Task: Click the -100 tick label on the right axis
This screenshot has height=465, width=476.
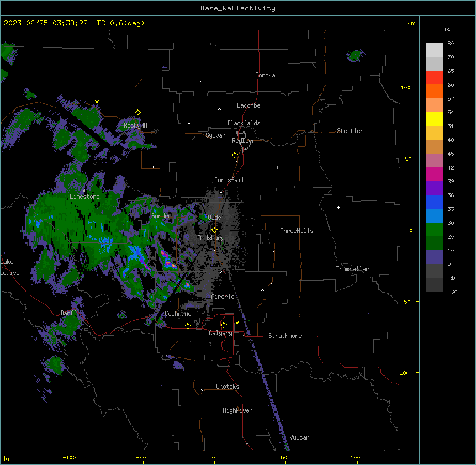Action: pos(404,373)
